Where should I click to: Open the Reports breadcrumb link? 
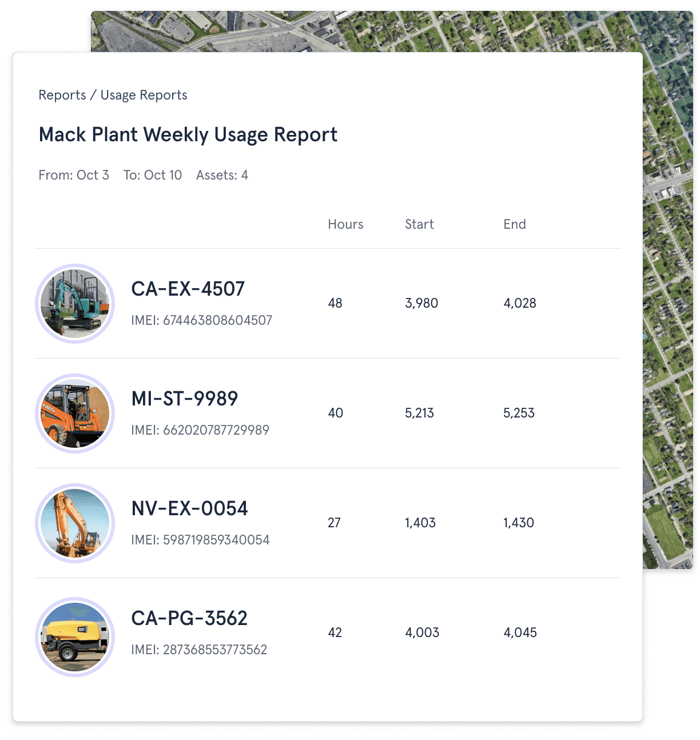point(62,95)
